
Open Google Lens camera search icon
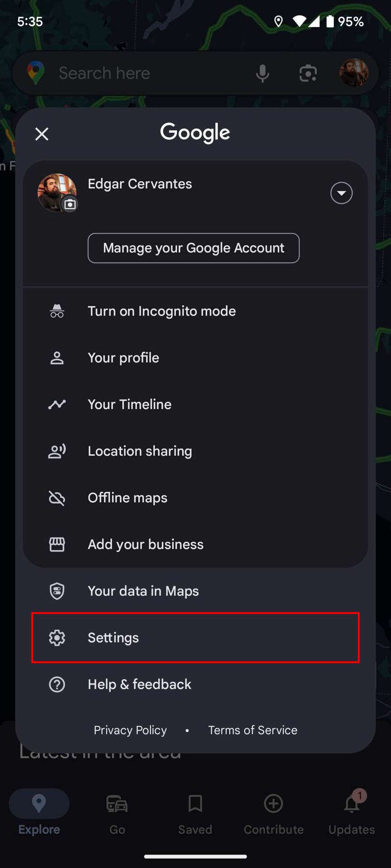(308, 73)
